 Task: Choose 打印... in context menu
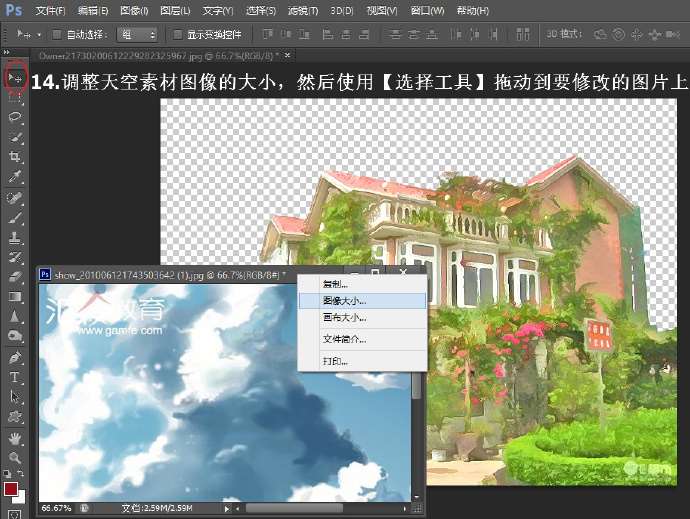[362, 361]
